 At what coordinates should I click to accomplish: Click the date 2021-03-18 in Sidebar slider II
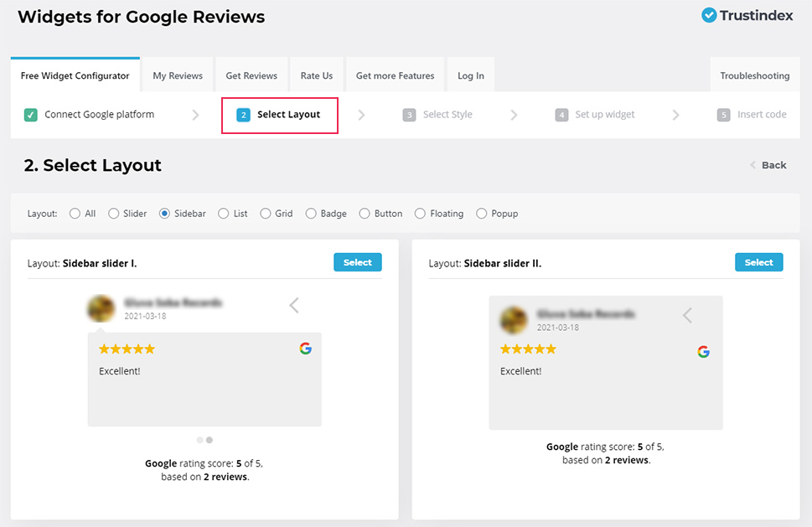pos(558,328)
